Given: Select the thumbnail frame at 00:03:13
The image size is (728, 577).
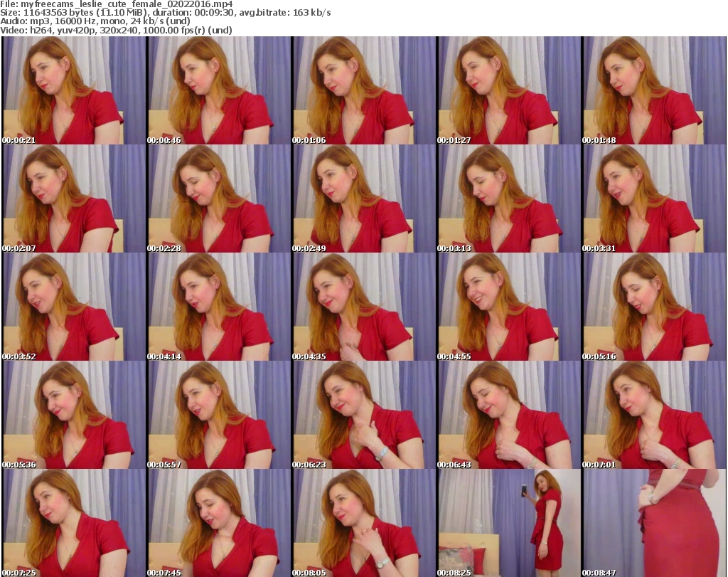Looking at the screenshot, I should point(509,198).
